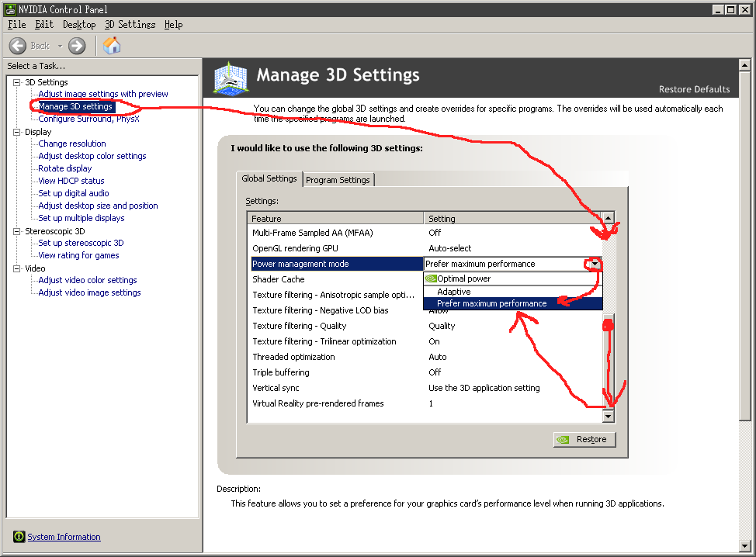
Task: Open Change resolution task
Action: [72, 144]
